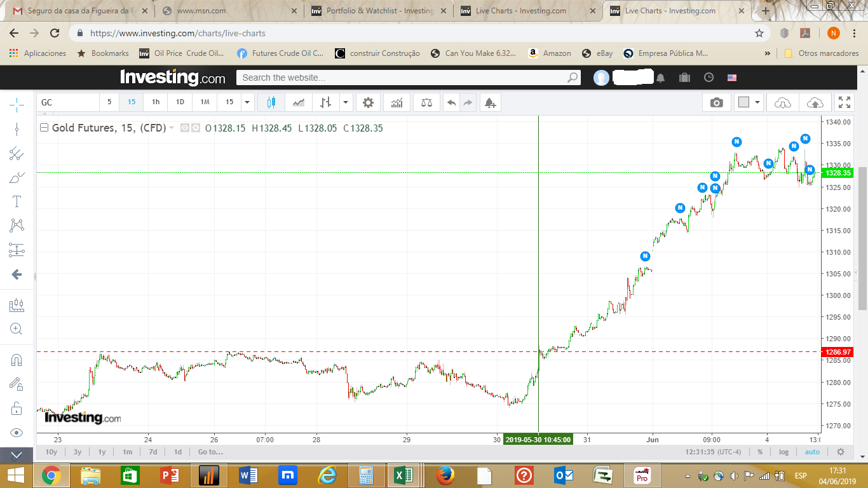Screen dimensions: 868x488
Task: Set time range to 3y
Action: click(78, 452)
